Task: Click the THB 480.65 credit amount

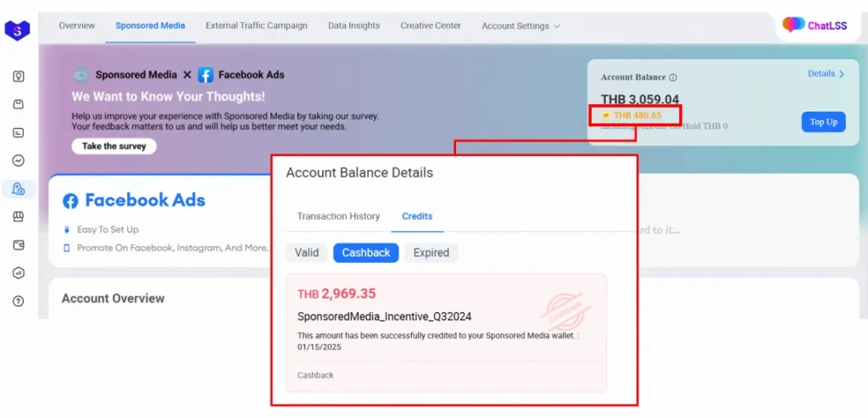Action: click(x=637, y=115)
